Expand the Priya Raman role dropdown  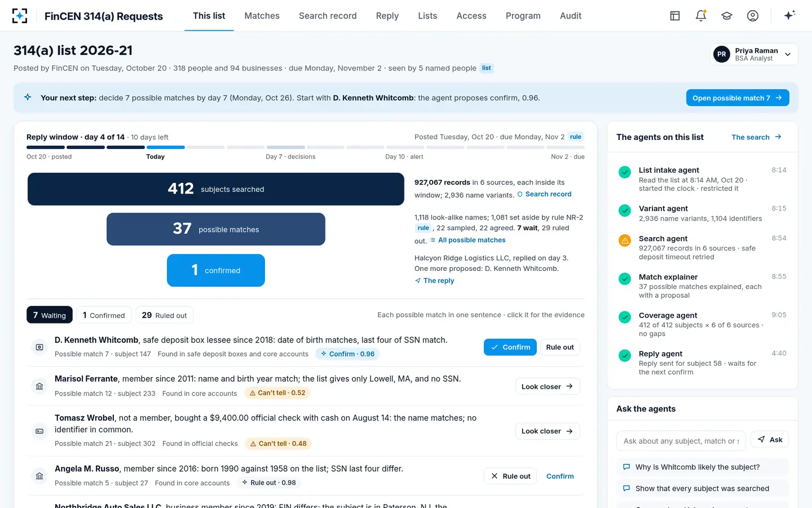[x=754, y=54]
